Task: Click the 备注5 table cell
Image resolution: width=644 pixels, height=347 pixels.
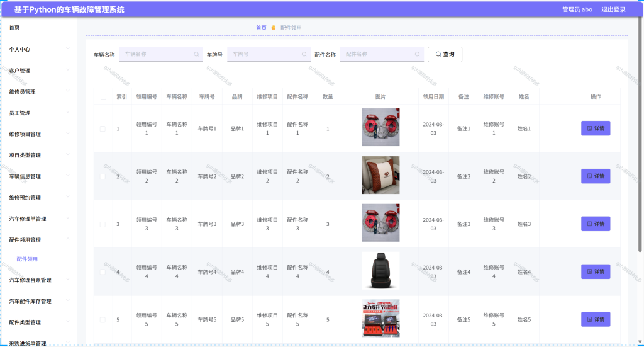Action: [464, 319]
